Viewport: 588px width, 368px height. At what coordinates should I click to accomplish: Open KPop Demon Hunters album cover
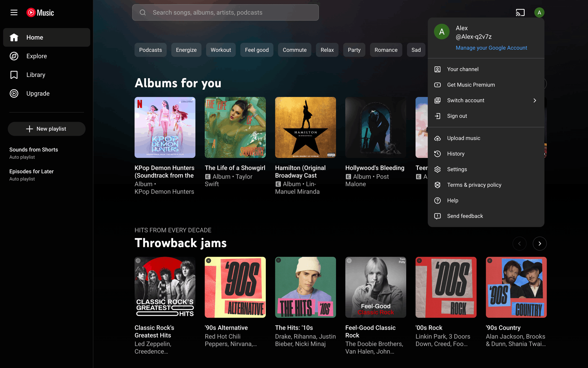point(165,128)
